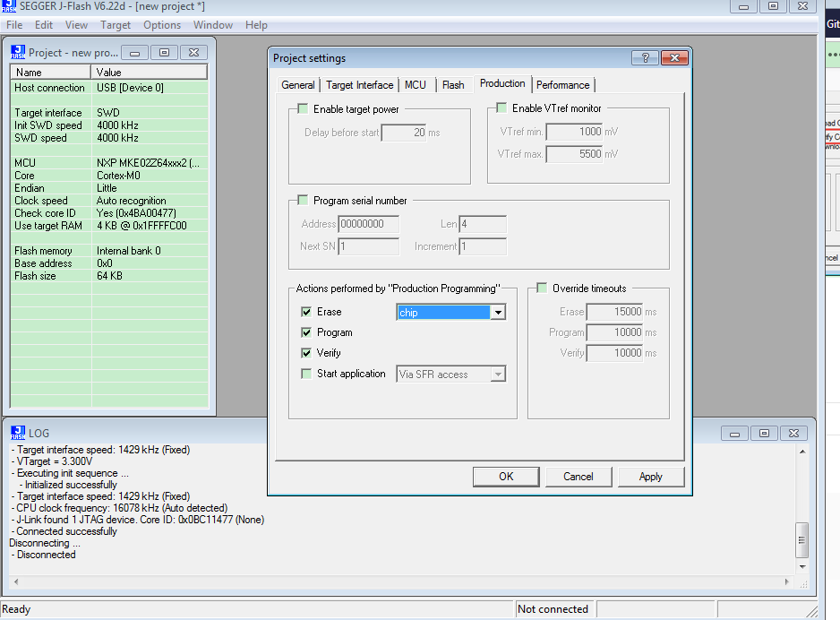The height and width of the screenshot is (620, 840).
Task: Enable the Start application checkbox
Action: pos(306,374)
